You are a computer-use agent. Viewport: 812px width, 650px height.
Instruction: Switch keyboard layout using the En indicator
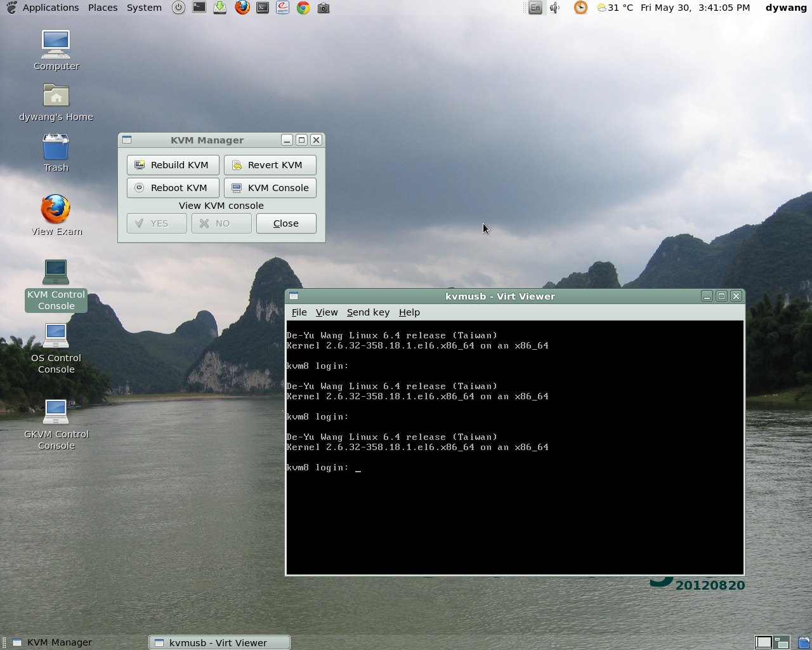point(533,8)
